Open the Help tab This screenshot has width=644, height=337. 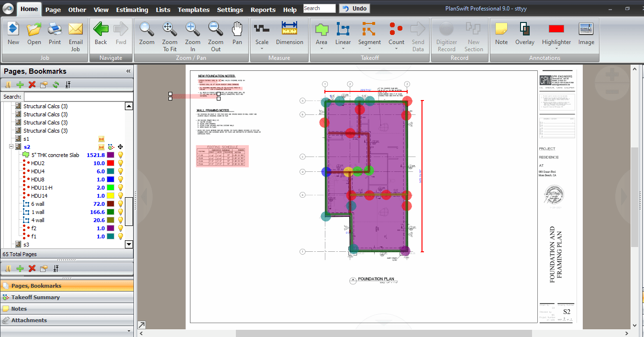[289, 10]
